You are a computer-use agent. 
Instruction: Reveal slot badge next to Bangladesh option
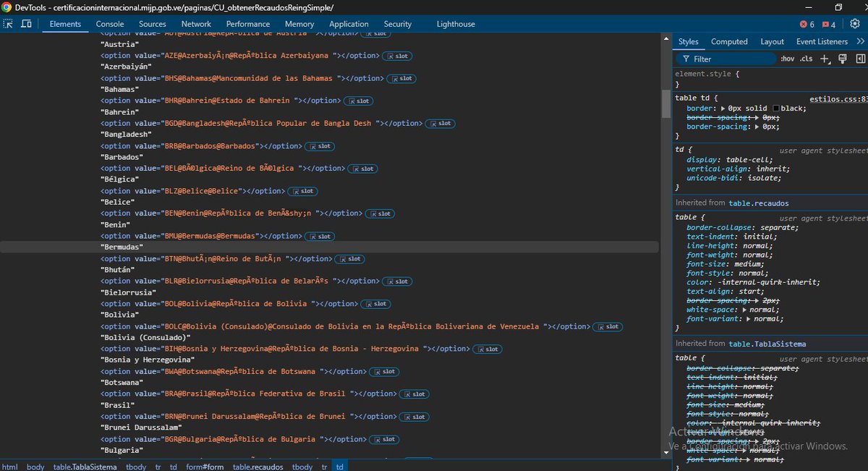coord(441,123)
